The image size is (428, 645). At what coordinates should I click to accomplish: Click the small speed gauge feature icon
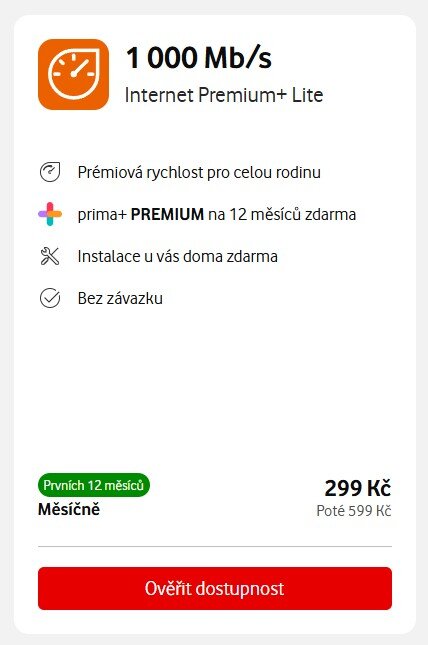point(50,172)
